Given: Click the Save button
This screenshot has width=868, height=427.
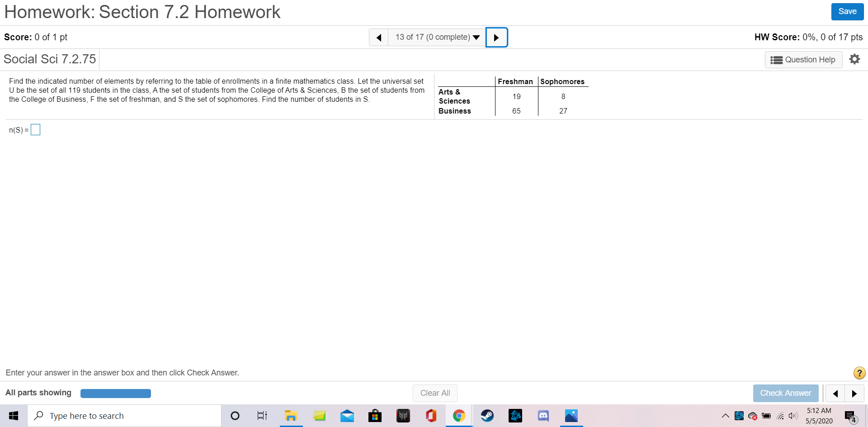Looking at the screenshot, I should click(x=847, y=11).
